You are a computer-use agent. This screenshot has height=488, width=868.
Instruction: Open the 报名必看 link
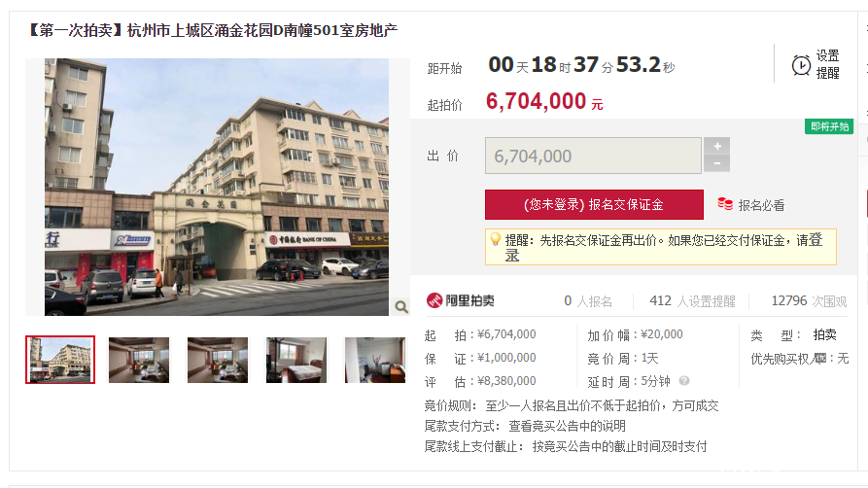tap(761, 205)
